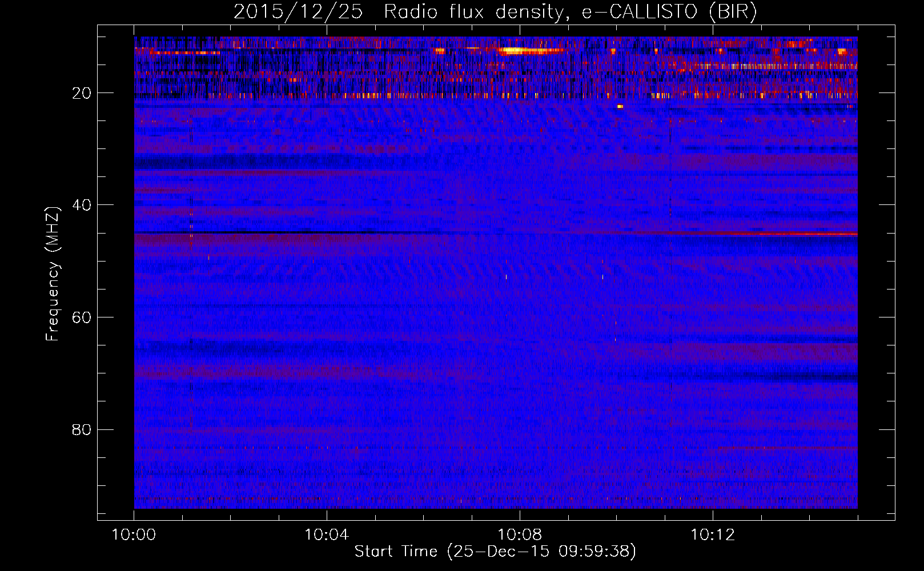
Task: Click the '40' frequency tick label
Action: pyautogui.click(x=82, y=205)
